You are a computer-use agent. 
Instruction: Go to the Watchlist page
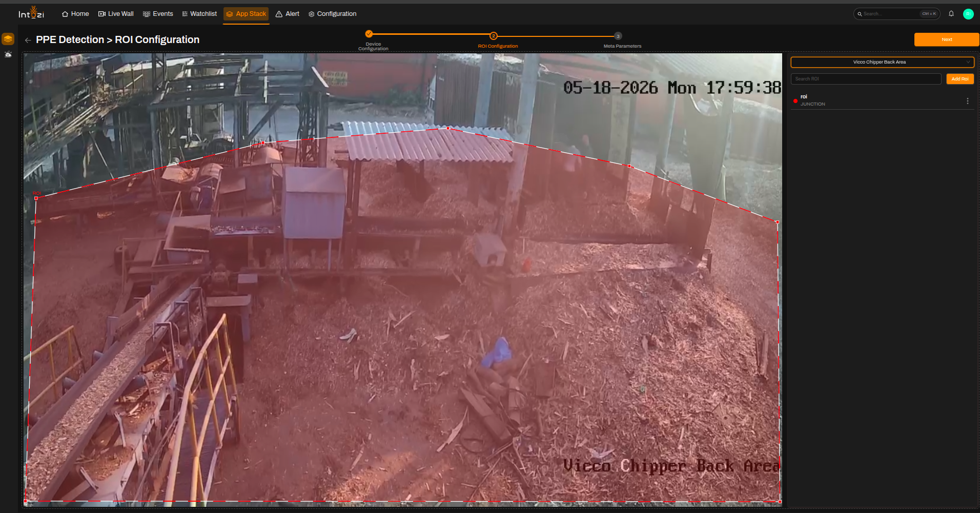point(199,14)
